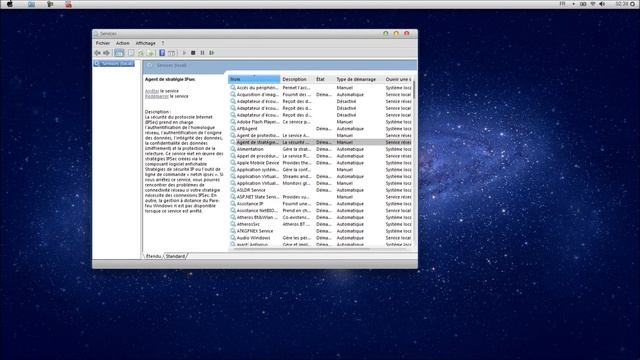This screenshot has height=360, width=640.
Task: Click the green flag icon in top bar
Action: point(50,4)
